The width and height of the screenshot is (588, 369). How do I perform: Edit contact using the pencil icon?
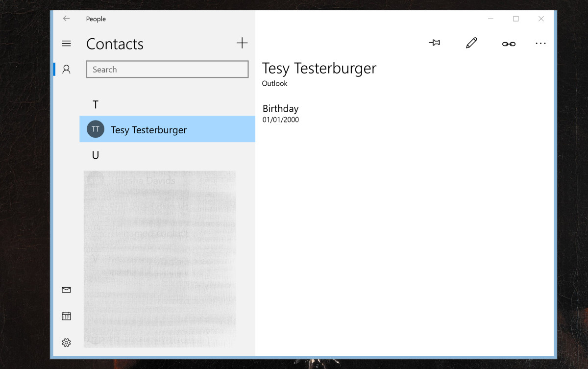tap(471, 43)
